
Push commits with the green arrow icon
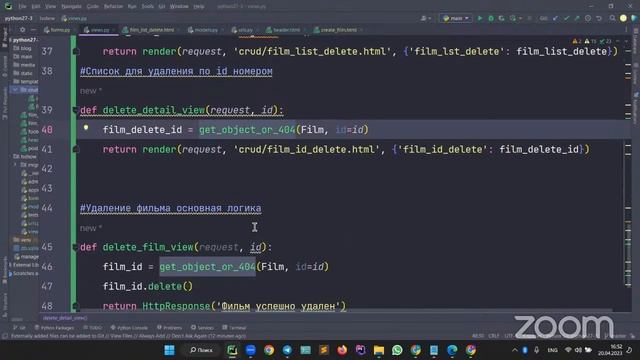click(x=577, y=18)
